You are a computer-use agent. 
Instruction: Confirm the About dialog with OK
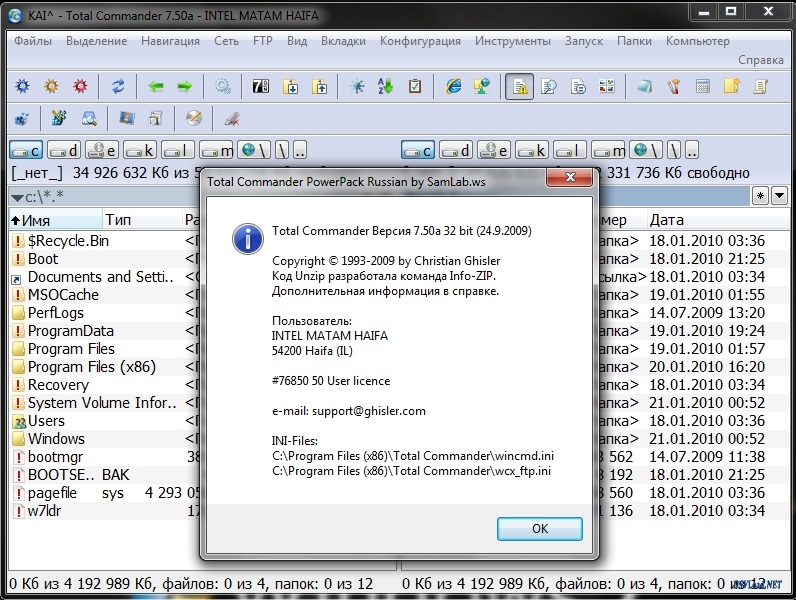tap(540, 529)
